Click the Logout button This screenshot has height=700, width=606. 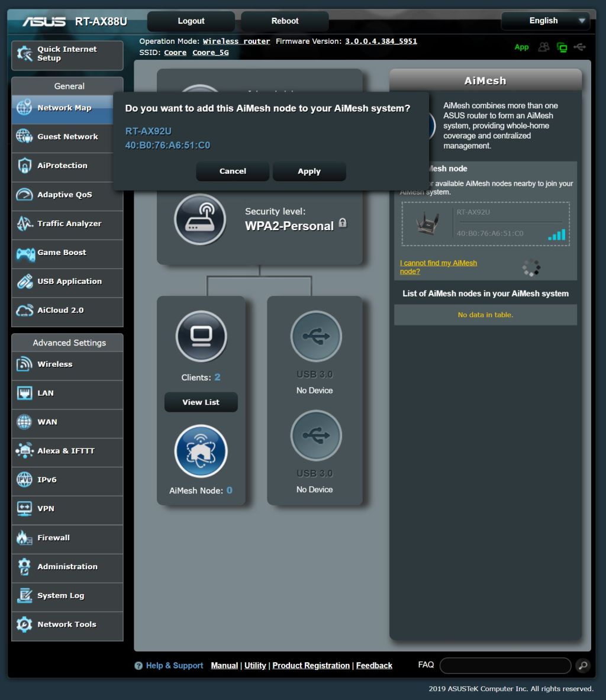tap(191, 21)
